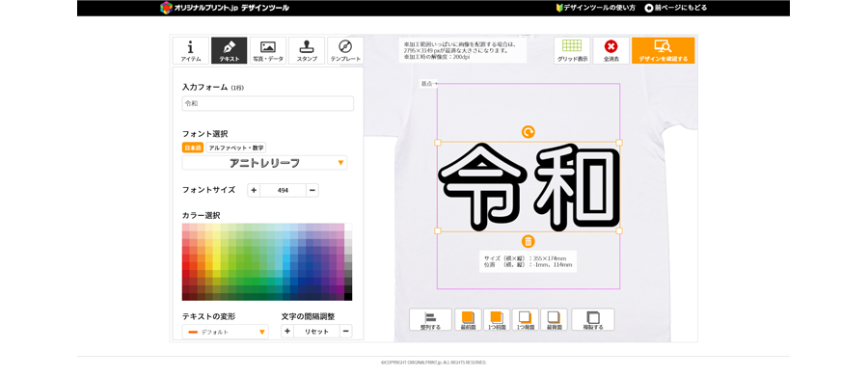The height and width of the screenshot is (377, 868).
Task: Click 複製する duplicate icon
Action: (593, 320)
